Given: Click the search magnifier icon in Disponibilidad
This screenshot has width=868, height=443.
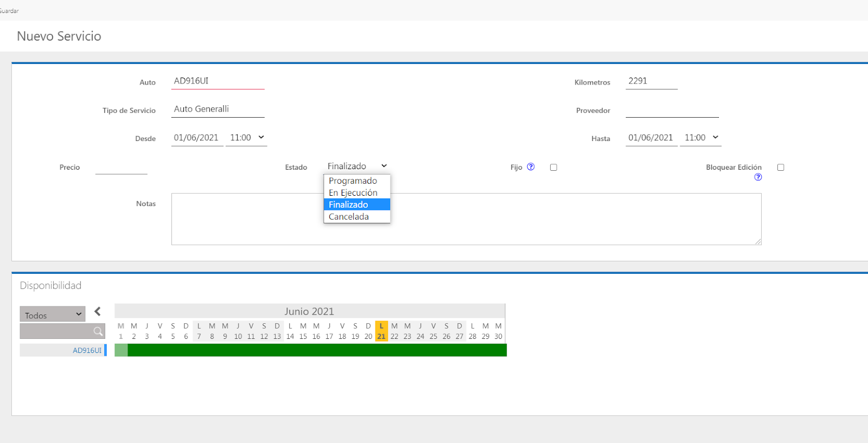Looking at the screenshot, I should 98,331.
